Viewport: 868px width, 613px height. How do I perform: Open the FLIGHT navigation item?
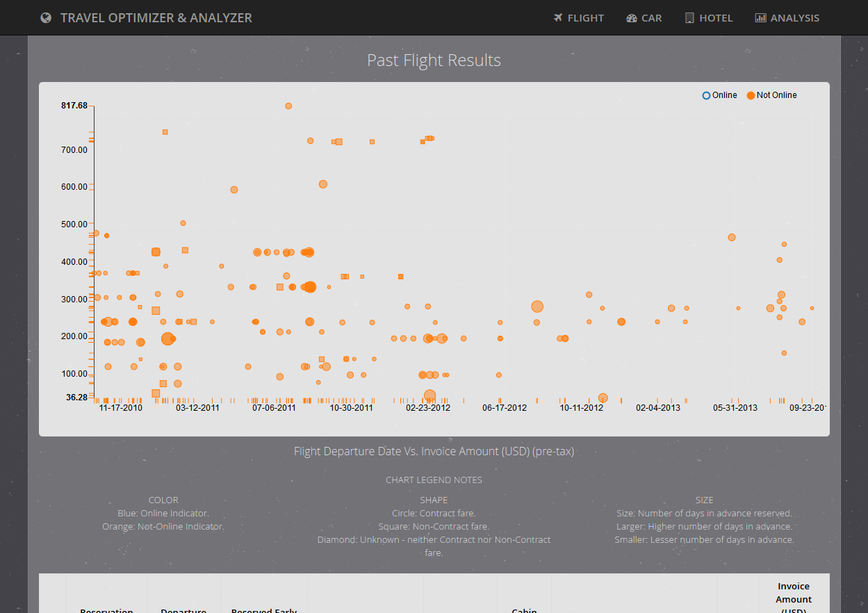(x=579, y=18)
